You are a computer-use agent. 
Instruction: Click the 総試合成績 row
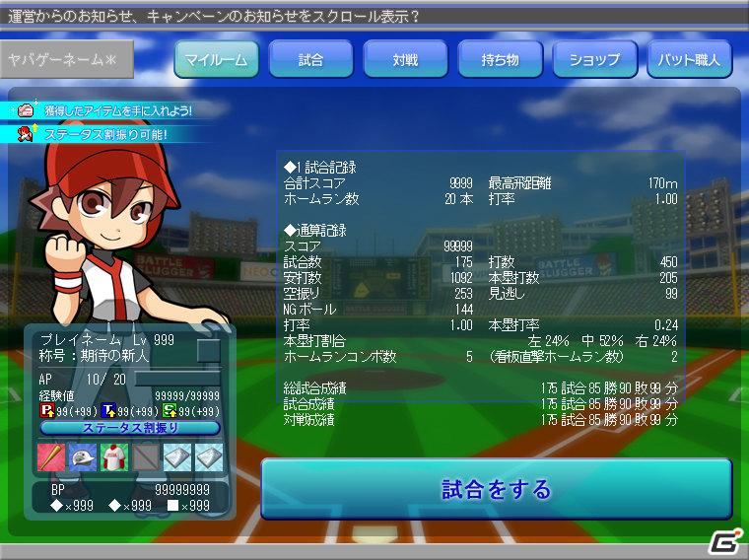[480, 388]
